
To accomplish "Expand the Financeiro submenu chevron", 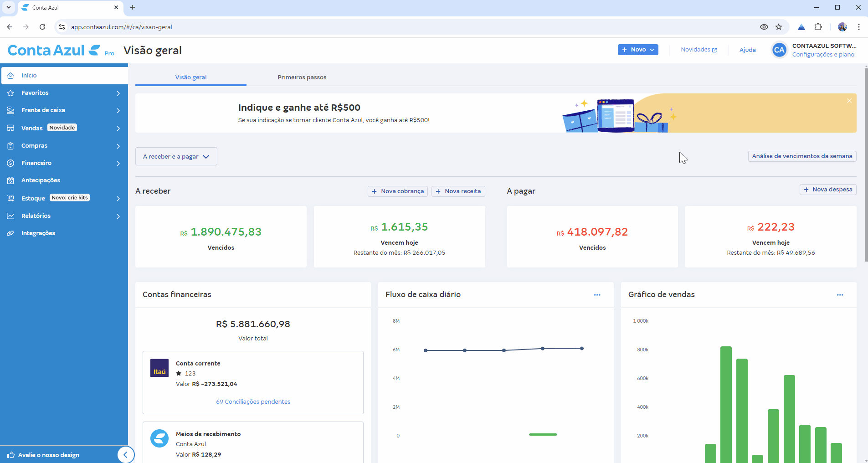I will (x=118, y=164).
